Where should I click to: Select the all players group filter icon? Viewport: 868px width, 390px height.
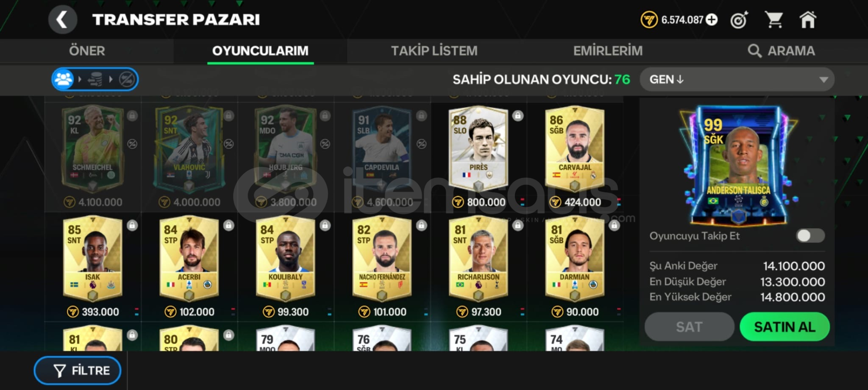point(63,79)
